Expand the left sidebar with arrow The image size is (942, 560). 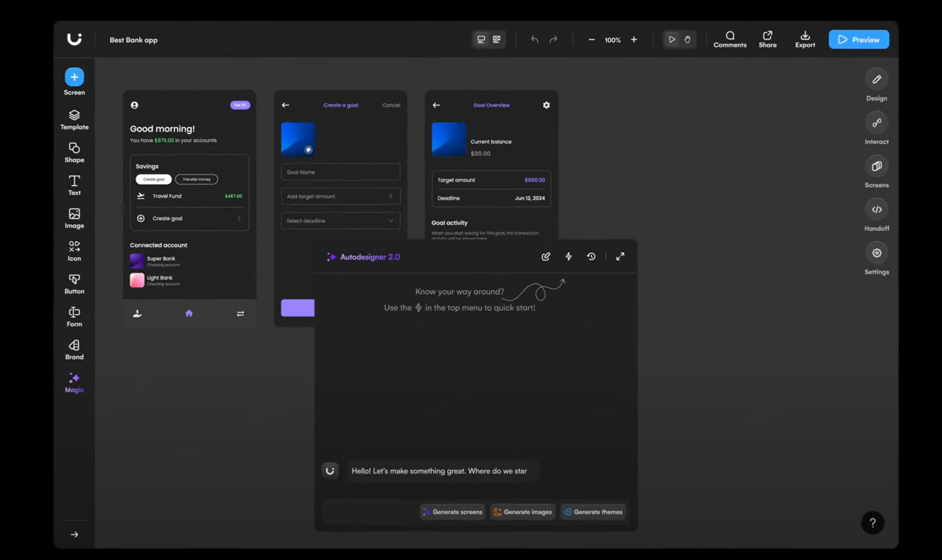[x=74, y=534]
